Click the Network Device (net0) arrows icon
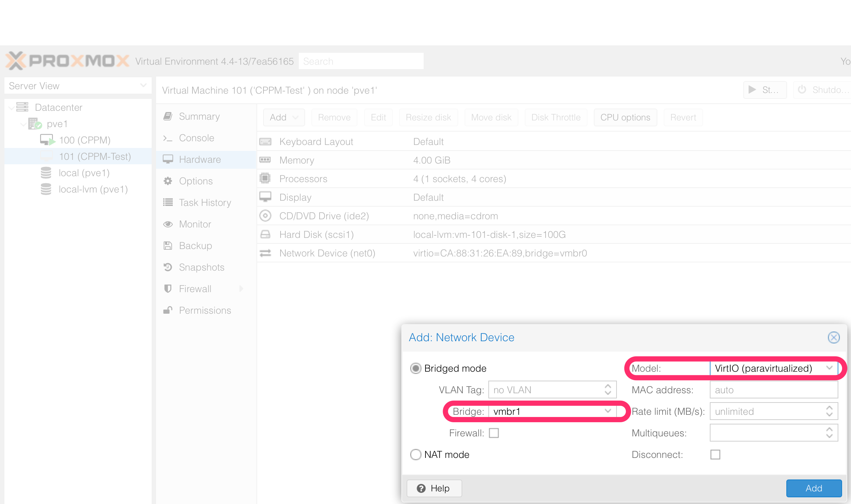The width and height of the screenshot is (851, 504). click(265, 253)
